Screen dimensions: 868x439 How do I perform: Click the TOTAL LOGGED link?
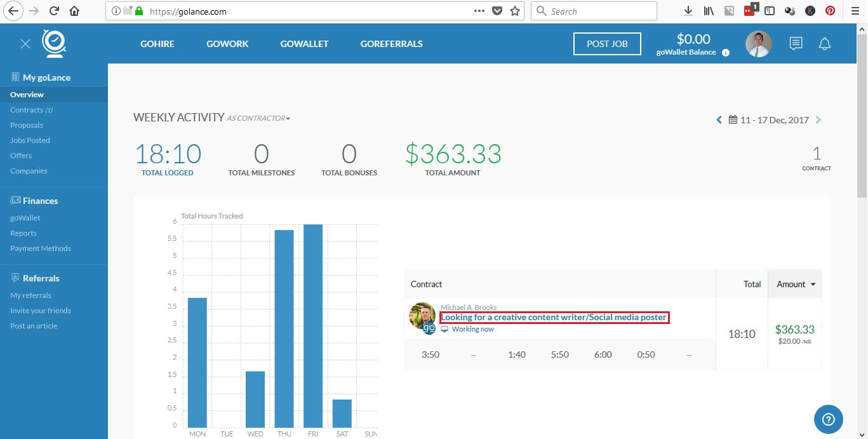168,173
